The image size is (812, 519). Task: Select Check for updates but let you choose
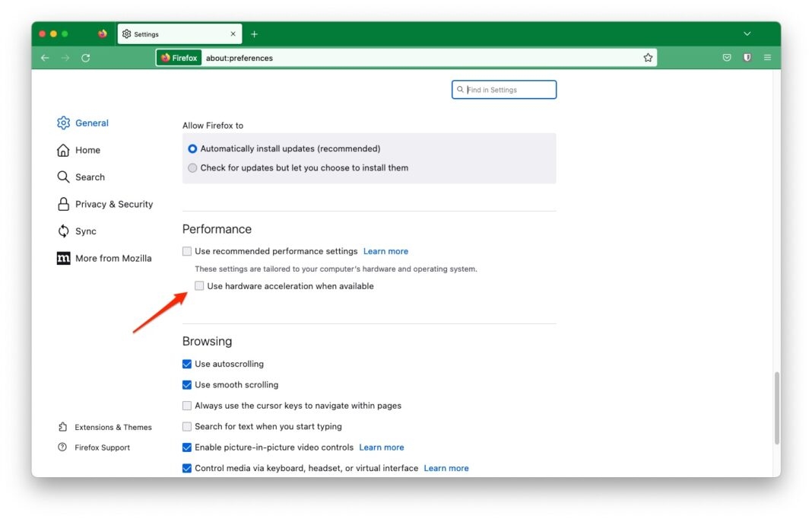click(192, 168)
